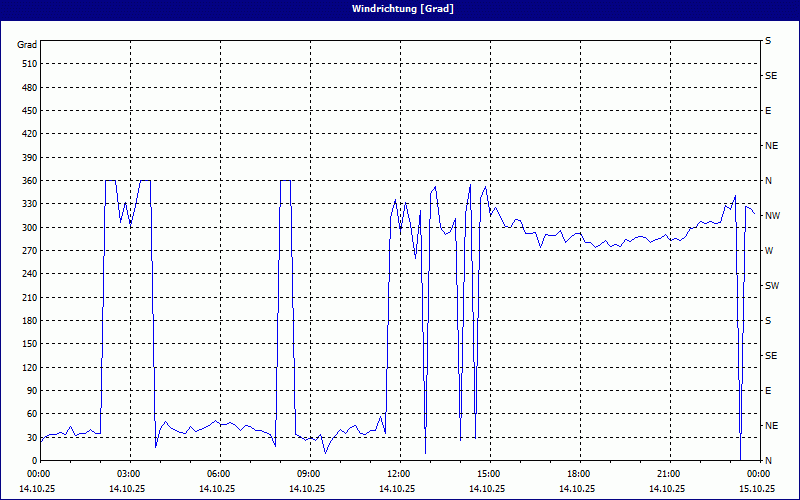Select the SW compass direction label

point(770,286)
